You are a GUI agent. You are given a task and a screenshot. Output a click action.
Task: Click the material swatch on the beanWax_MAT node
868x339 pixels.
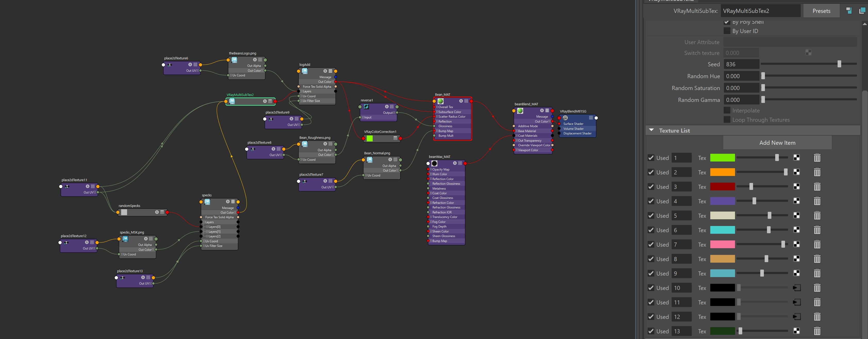point(434,163)
